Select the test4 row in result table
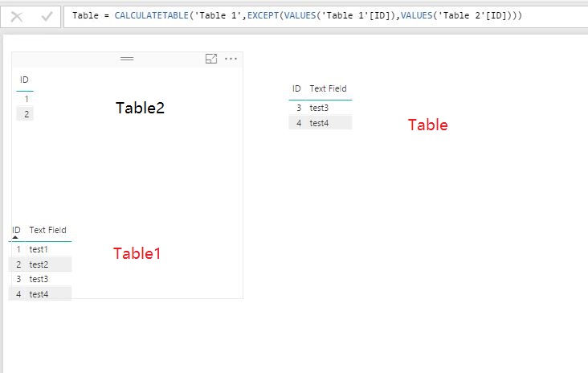 321,123
